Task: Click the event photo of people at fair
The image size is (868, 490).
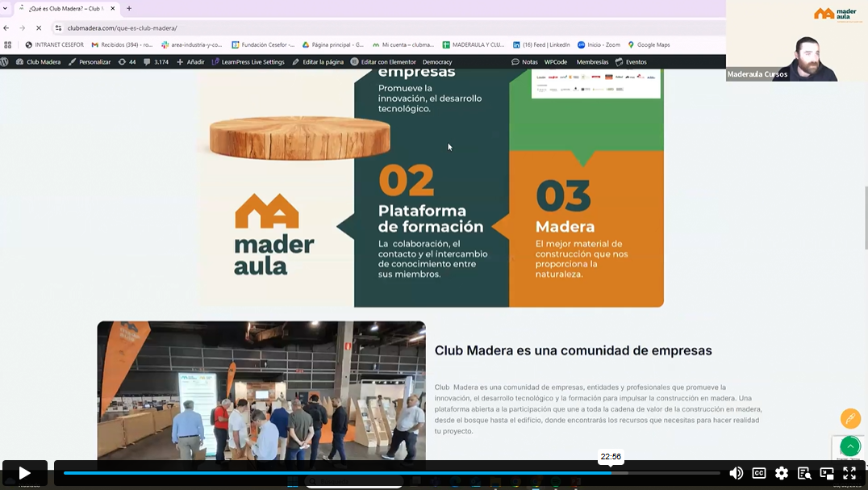Action: click(x=261, y=391)
